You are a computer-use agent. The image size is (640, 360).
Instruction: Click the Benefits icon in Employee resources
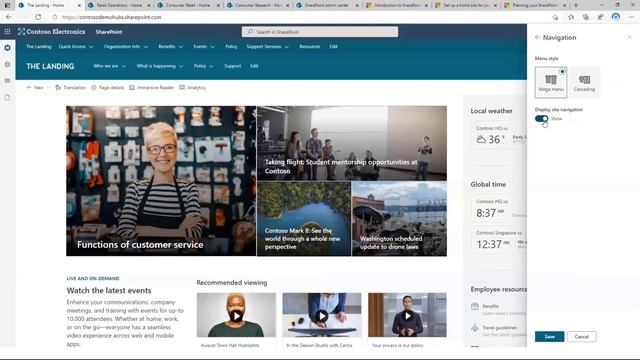[x=475, y=307]
